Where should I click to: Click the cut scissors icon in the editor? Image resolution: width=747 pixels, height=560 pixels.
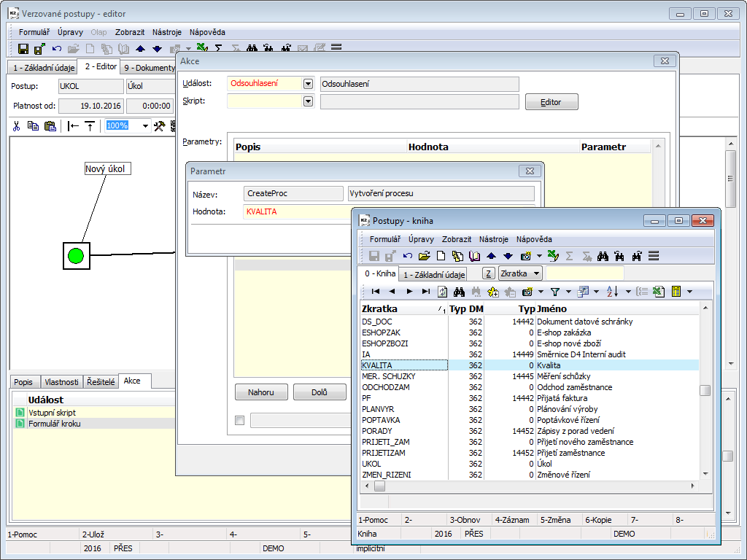coord(16,126)
